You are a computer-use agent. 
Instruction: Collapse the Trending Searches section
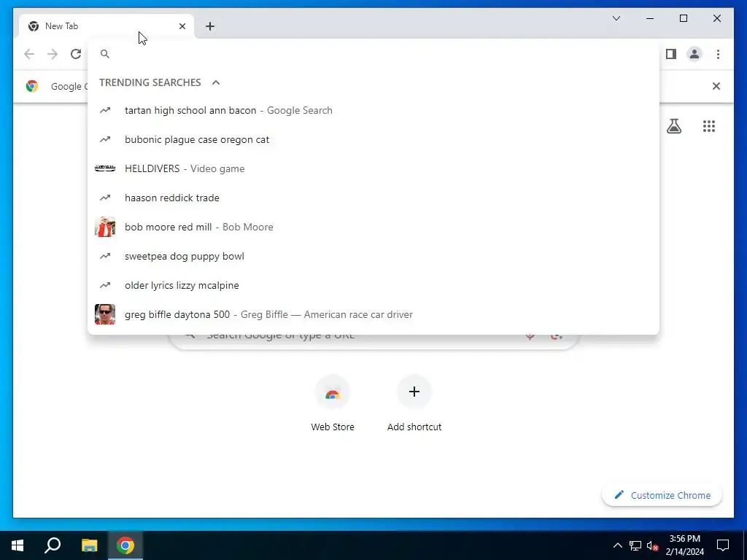click(x=216, y=82)
